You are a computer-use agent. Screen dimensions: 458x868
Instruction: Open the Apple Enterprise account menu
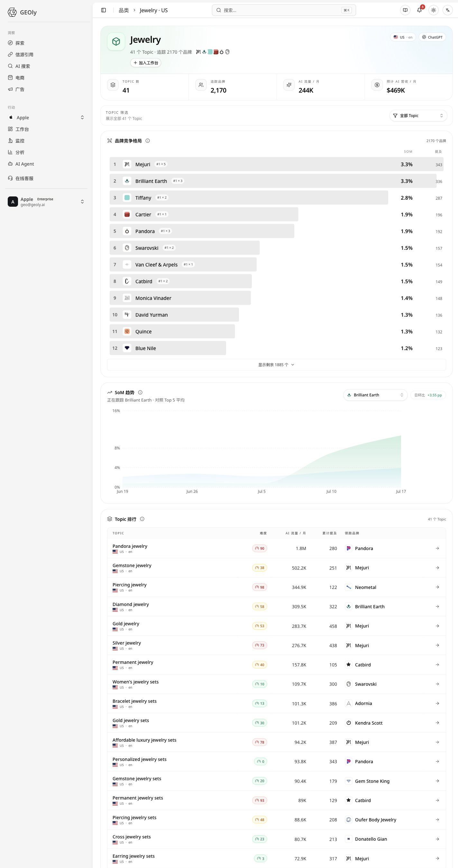(47, 202)
